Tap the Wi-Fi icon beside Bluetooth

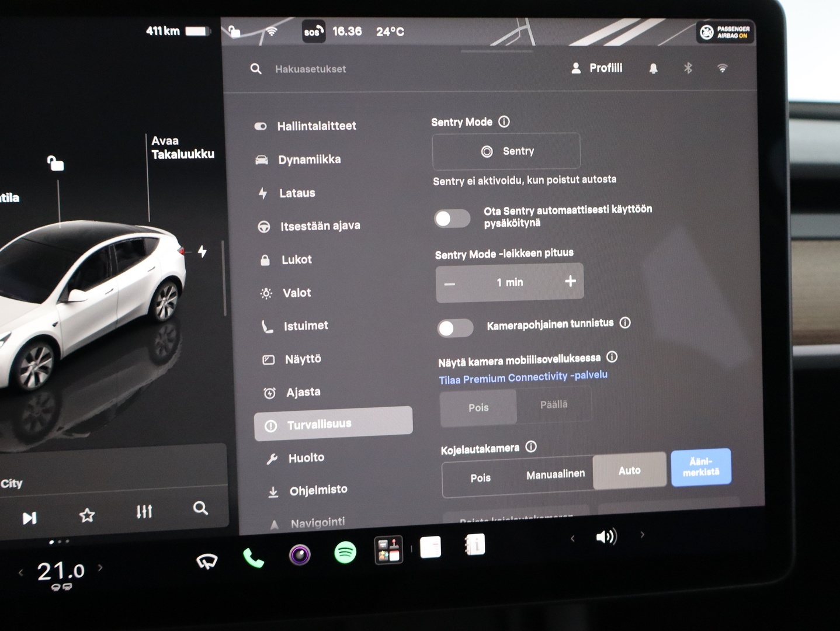coord(723,68)
